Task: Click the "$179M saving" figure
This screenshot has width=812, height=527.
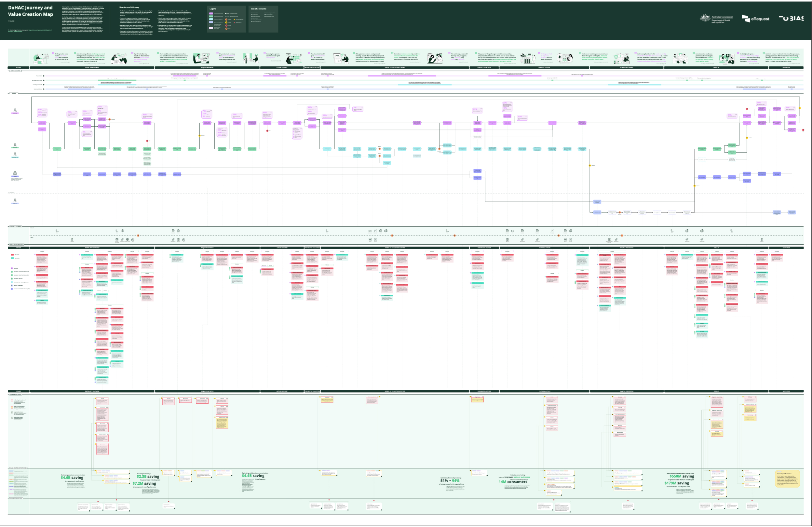Action: 677,483
